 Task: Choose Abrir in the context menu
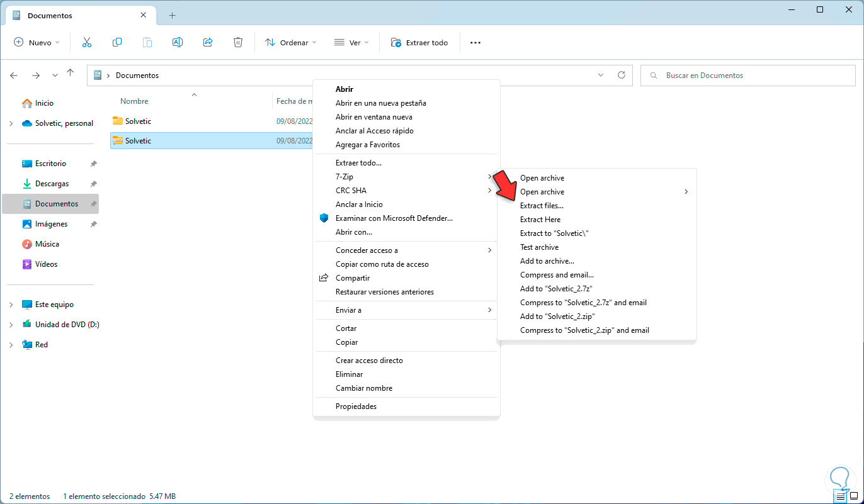pos(344,89)
